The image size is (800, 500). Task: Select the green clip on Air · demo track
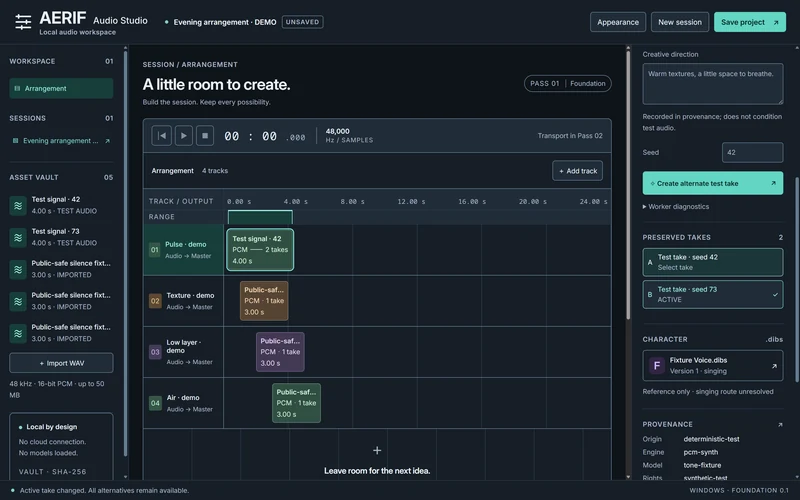(296, 403)
